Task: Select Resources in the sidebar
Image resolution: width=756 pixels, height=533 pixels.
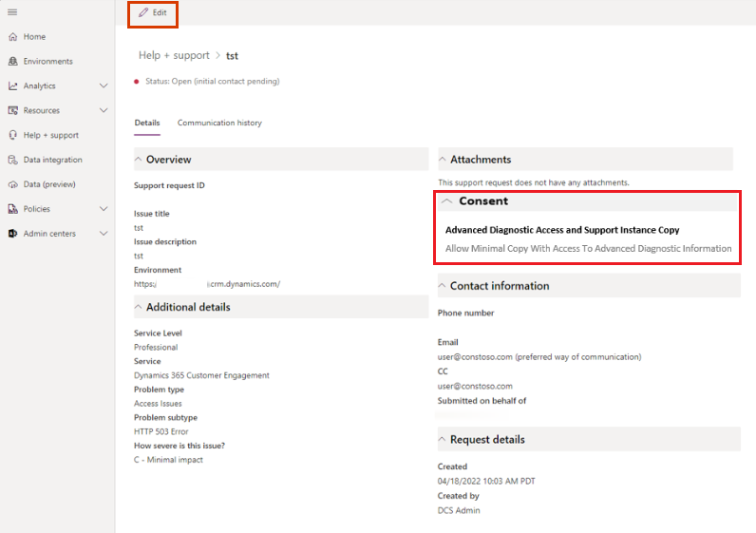Action: coord(42,110)
